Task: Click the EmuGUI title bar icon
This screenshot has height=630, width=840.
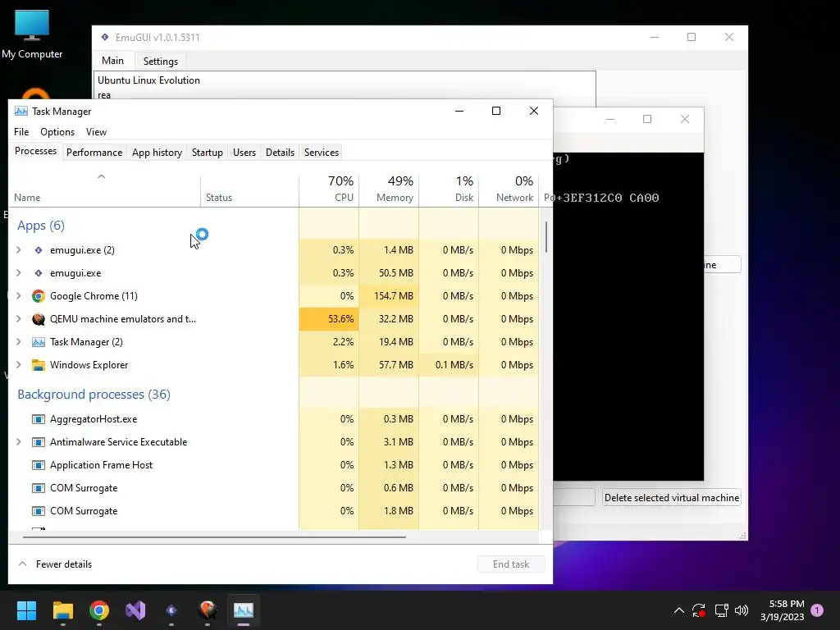Action: (x=105, y=37)
